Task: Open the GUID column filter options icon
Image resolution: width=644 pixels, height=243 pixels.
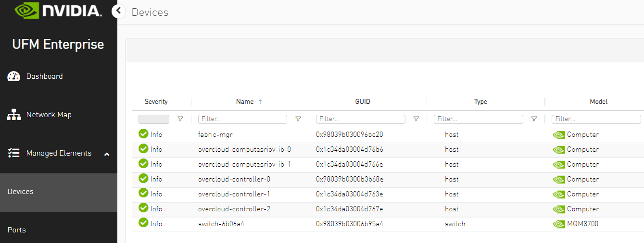Action: [416, 119]
